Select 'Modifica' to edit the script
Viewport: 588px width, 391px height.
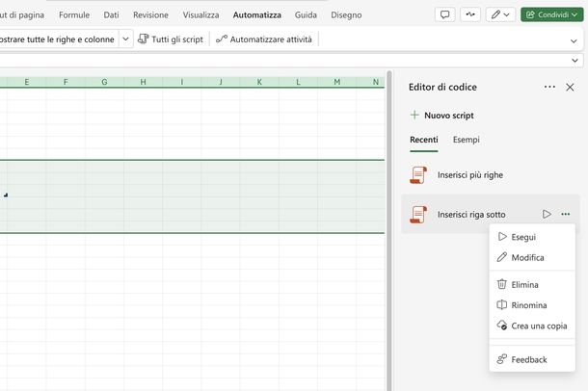(527, 257)
